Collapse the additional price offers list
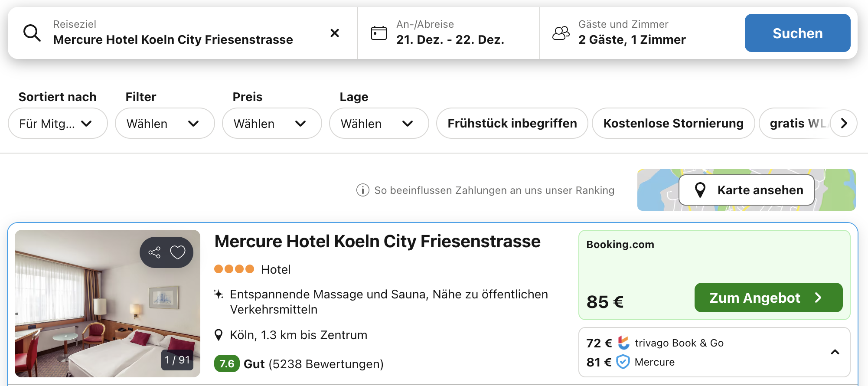This screenshot has width=868, height=386. 835,352
